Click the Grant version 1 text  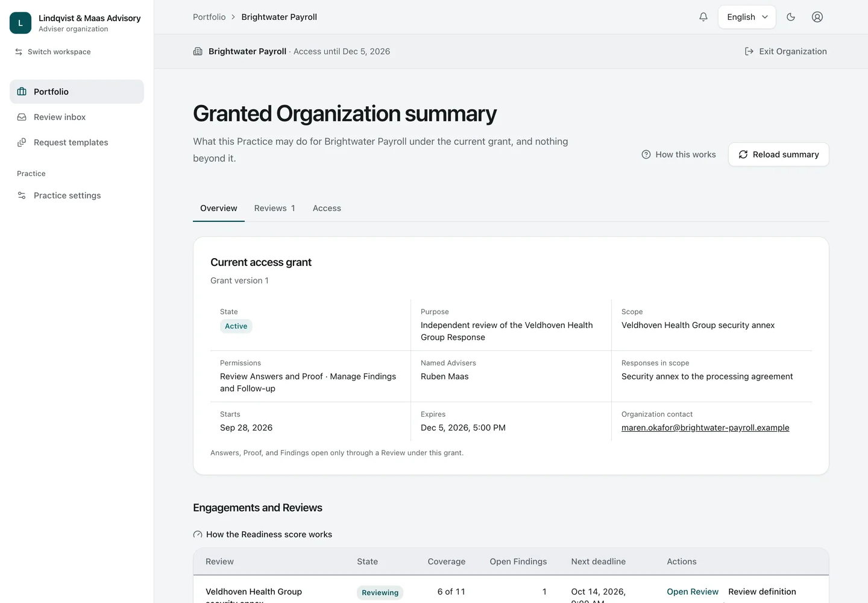click(239, 280)
